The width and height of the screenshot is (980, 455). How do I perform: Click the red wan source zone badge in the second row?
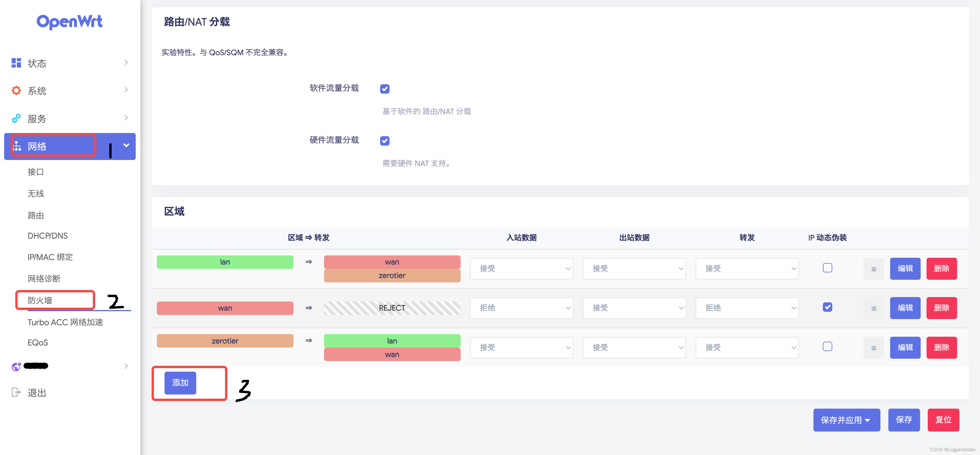[x=225, y=308]
